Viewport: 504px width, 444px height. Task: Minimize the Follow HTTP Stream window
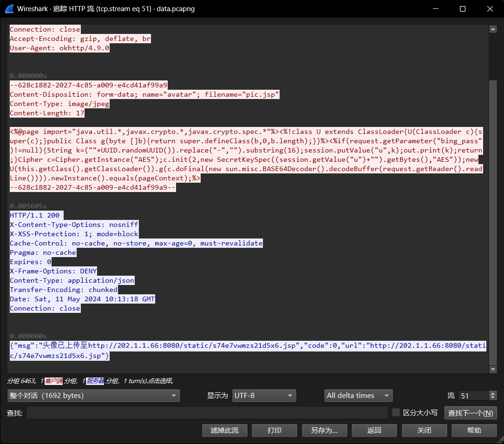436,9
